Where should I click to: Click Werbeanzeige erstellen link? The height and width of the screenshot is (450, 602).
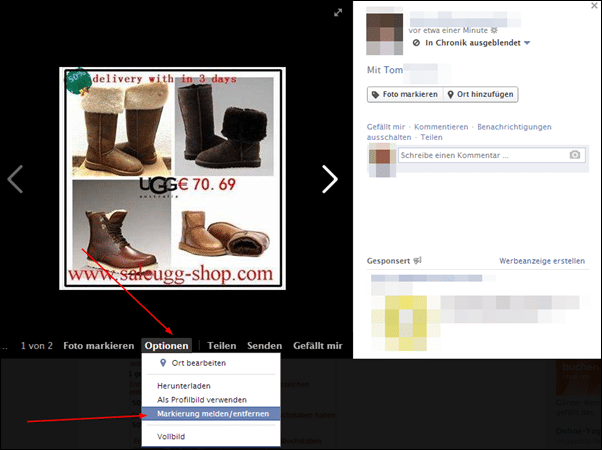point(542,261)
